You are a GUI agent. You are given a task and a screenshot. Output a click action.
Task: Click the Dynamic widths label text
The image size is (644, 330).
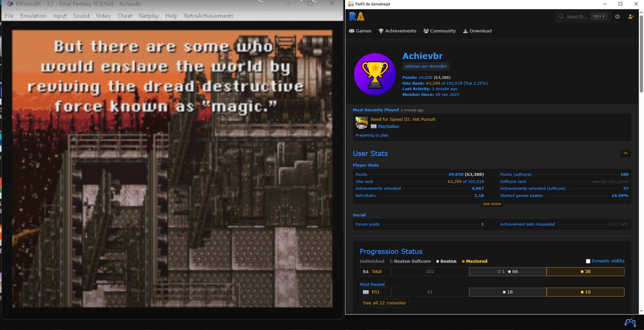tap(608, 261)
